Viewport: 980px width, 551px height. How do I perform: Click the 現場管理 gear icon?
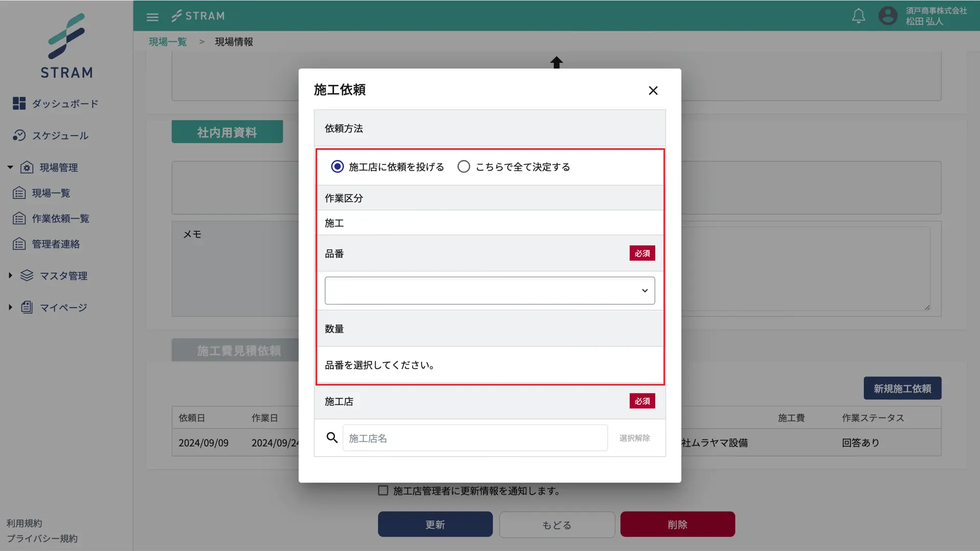point(28,167)
